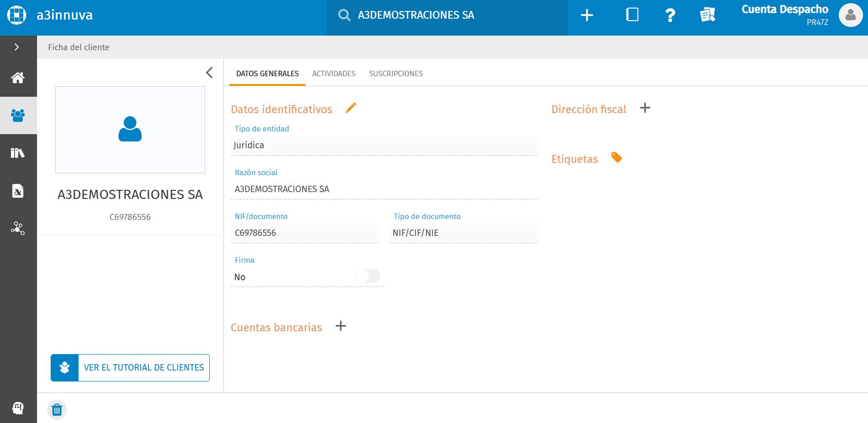Image resolution: width=868 pixels, height=423 pixels.
Task: Click the Tipo de entidad field showing Jurídica
Action: click(x=384, y=146)
